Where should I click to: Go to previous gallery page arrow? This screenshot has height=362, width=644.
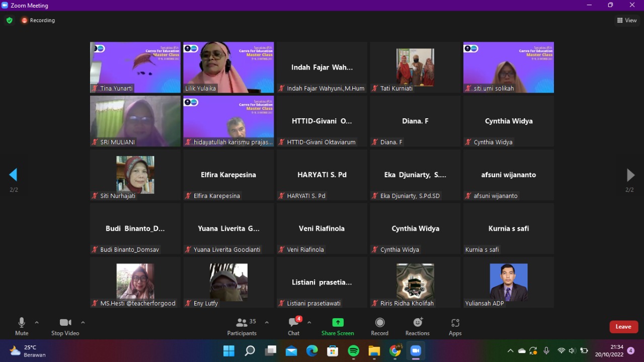(x=13, y=175)
